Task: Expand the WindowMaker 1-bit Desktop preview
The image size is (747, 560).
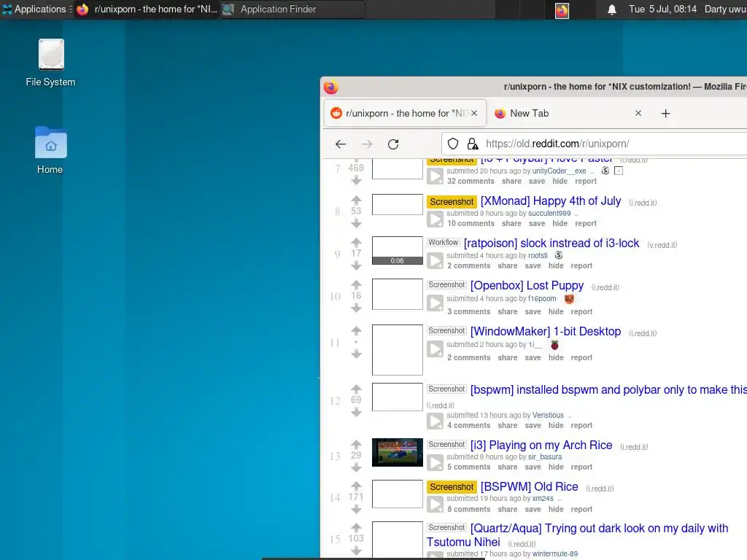Action: point(435,349)
